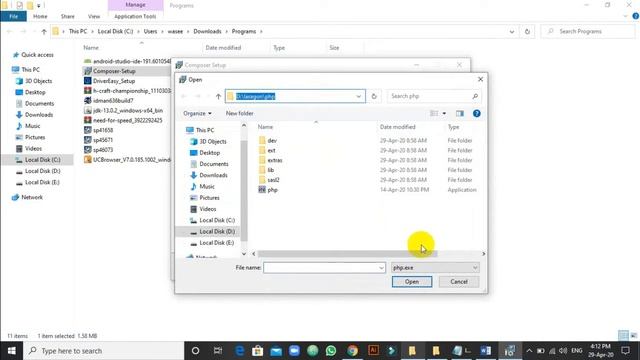Open the Organize dropdown menu

[x=197, y=113]
